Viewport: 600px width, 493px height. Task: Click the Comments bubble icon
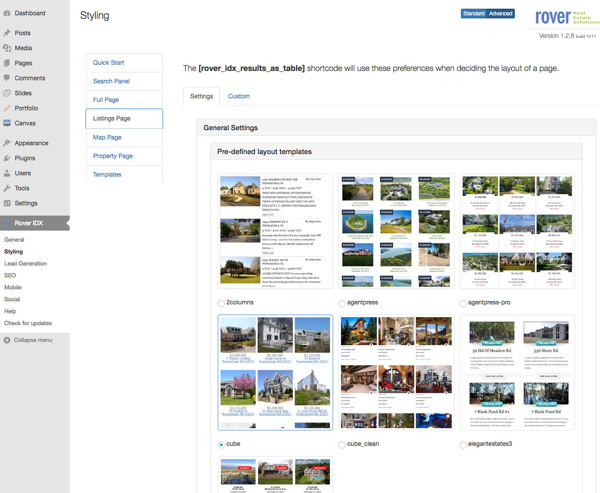[7, 78]
